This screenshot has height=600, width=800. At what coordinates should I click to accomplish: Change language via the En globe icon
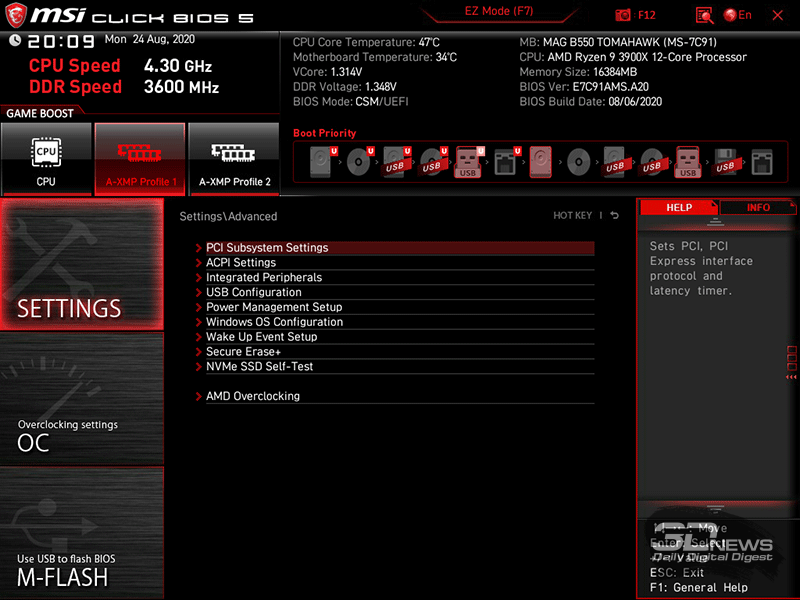tap(737, 15)
